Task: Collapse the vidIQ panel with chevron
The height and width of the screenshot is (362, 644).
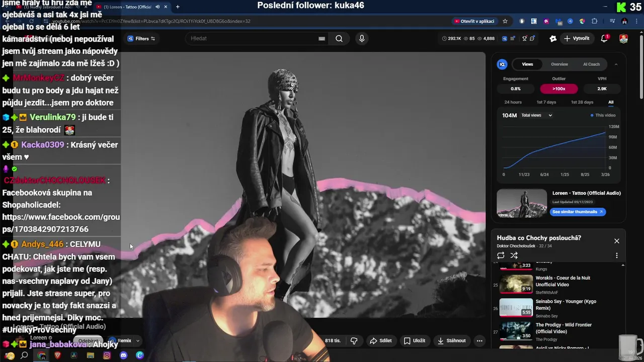Action: coord(616,64)
